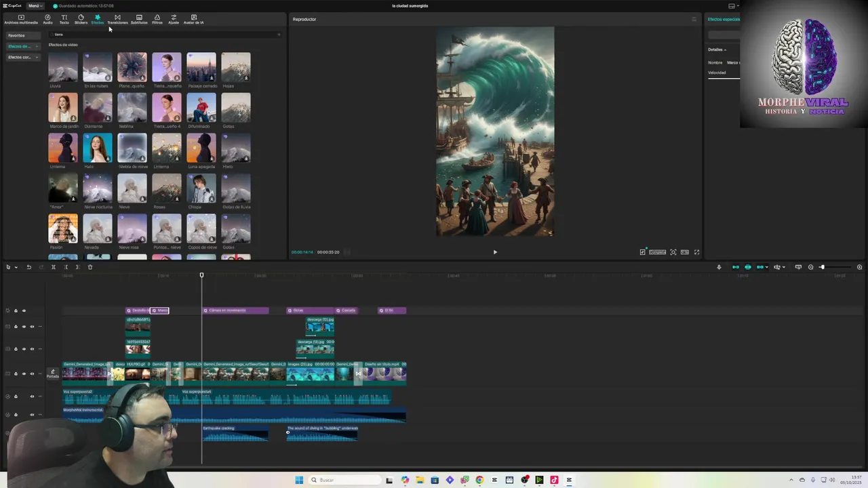This screenshot has height=488, width=868.
Task: Click the focus zoom preview icon
Action: 673,252
